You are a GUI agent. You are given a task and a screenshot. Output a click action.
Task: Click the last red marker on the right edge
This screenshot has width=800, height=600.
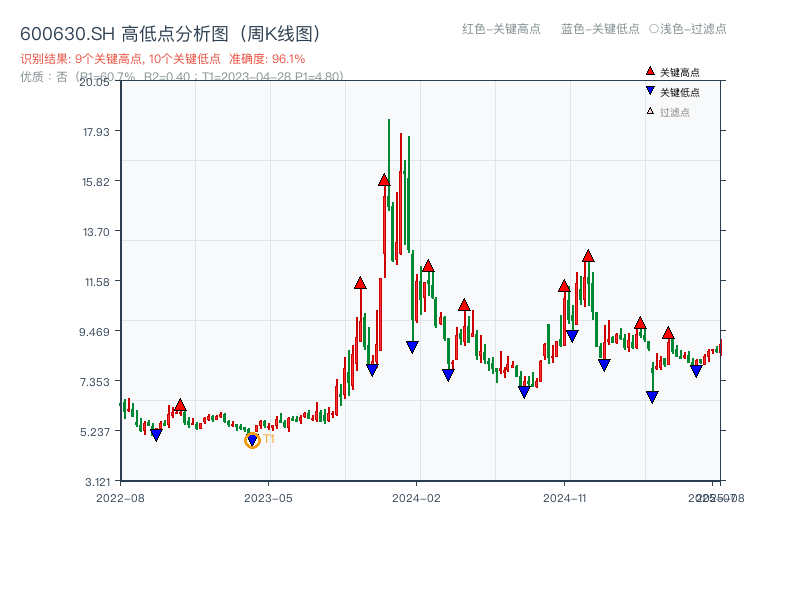pos(668,334)
